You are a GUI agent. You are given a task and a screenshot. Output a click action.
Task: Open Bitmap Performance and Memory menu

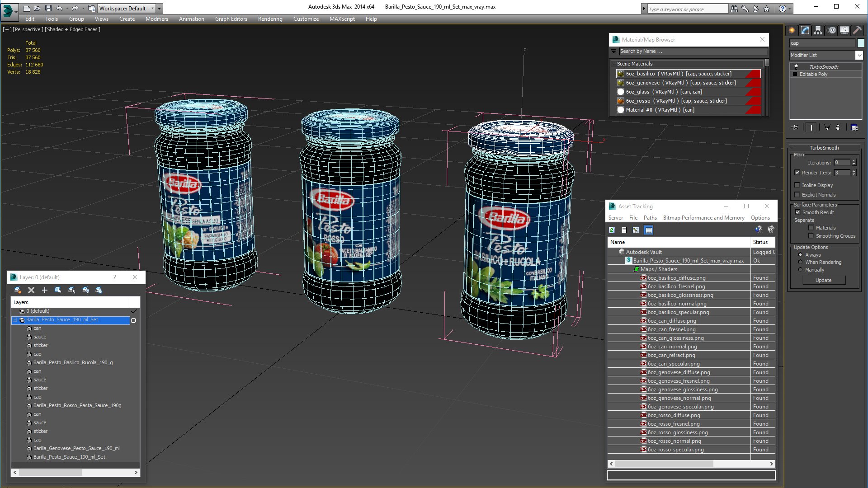coord(703,218)
